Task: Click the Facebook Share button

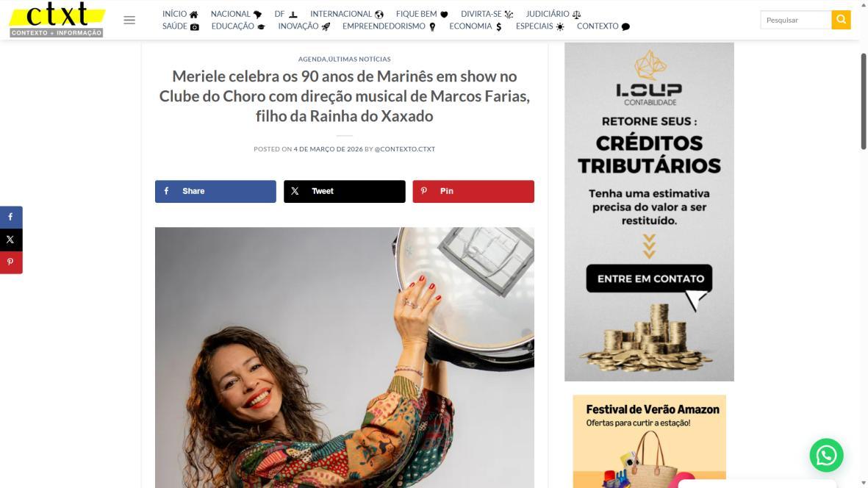Action: (x=215, y=191)
